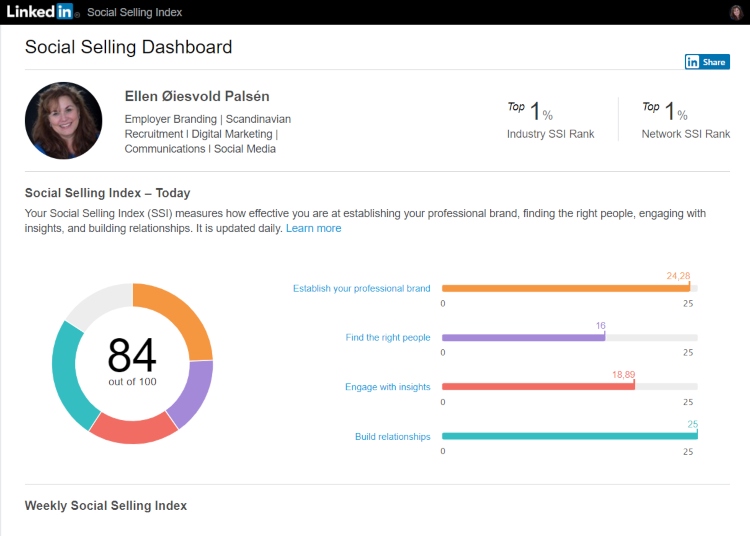This screenshot has height=536, width=750.
Task: Click the Employer Branding headline text
Action: click(208, 134)
